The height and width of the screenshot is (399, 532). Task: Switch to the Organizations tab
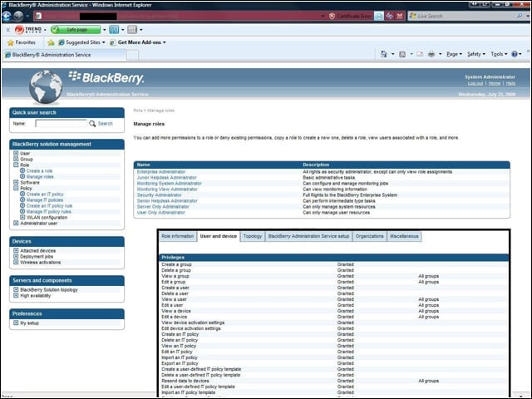coord(369,236)
